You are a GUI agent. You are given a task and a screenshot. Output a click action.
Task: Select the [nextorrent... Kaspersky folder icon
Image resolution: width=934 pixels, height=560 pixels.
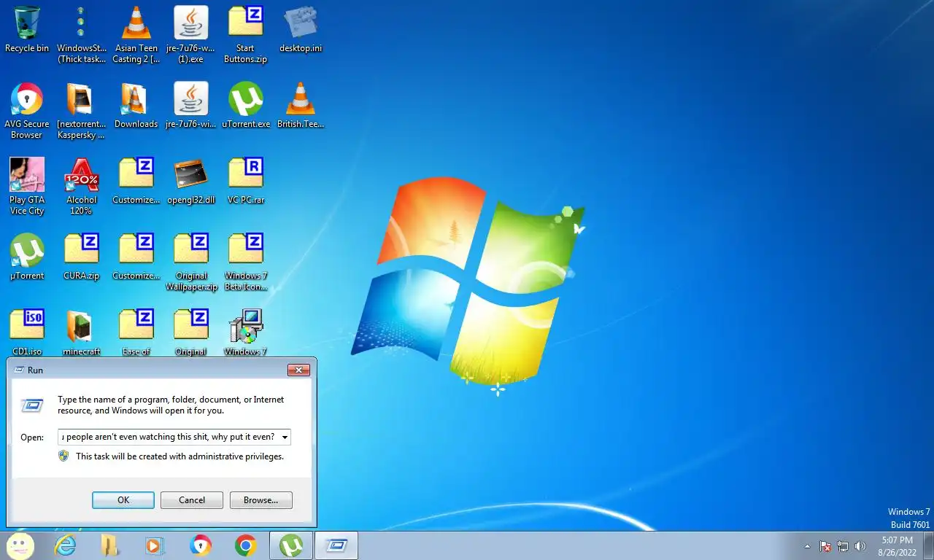[x=82, y=110]
